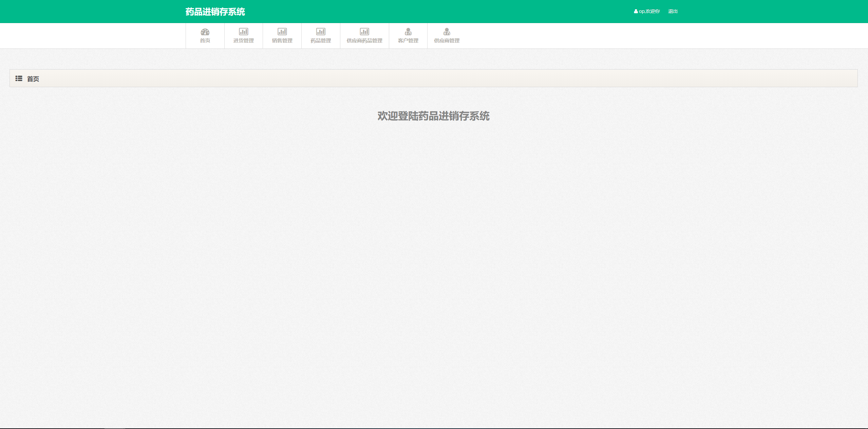Click the 客户管理 person icon
Screen dimensions: 868x429
pos(408,32)
